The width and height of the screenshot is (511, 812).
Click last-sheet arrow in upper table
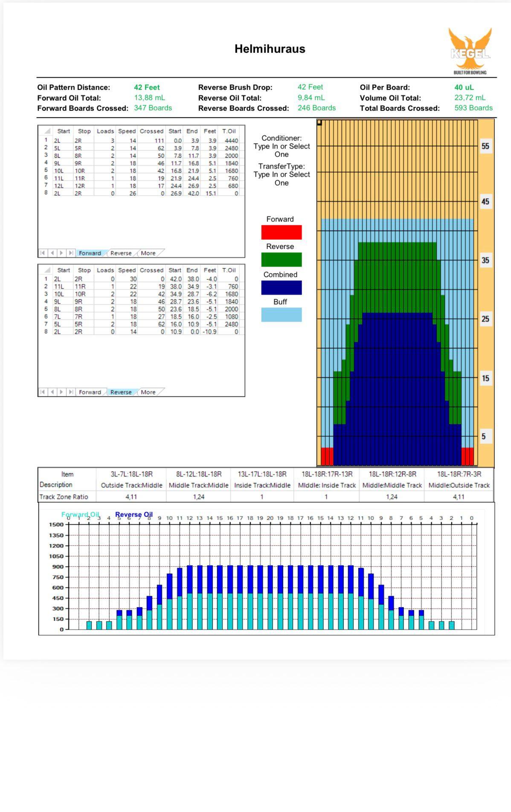click(x=71, y=253)
